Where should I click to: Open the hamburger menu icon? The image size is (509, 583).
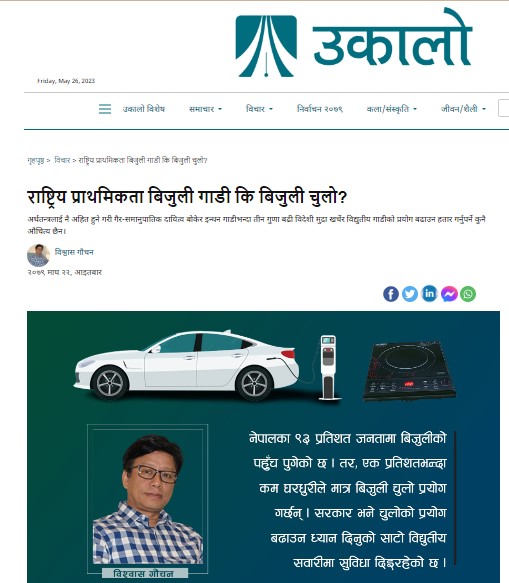[x=105, y=109]
